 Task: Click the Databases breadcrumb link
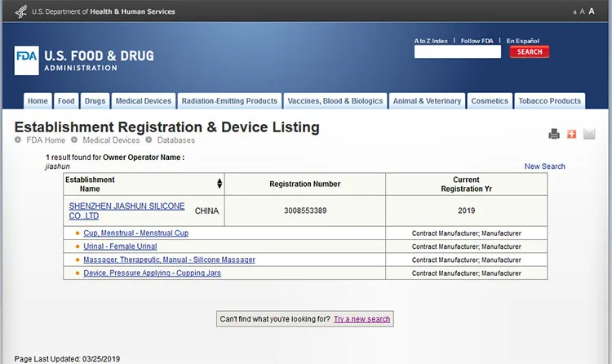(176, 140)
